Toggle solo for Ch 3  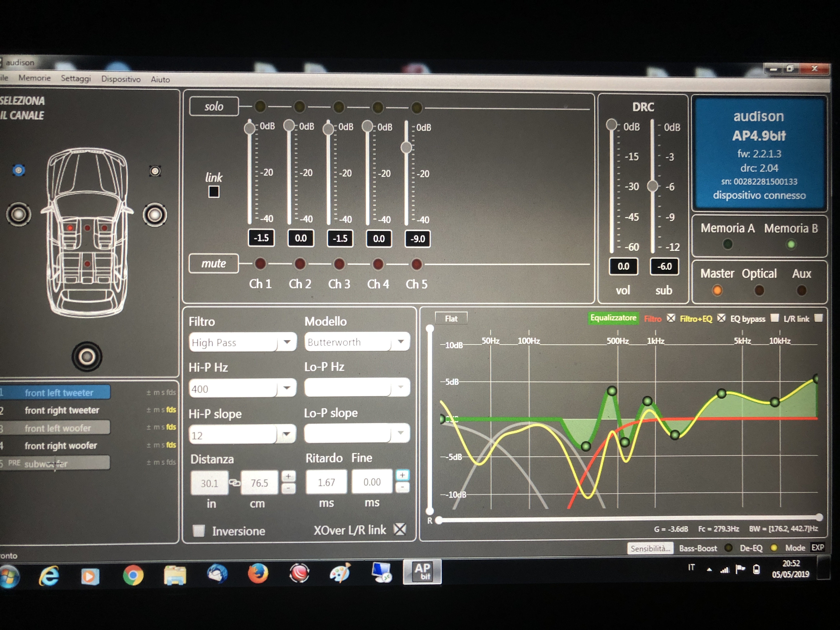[339, 107]
